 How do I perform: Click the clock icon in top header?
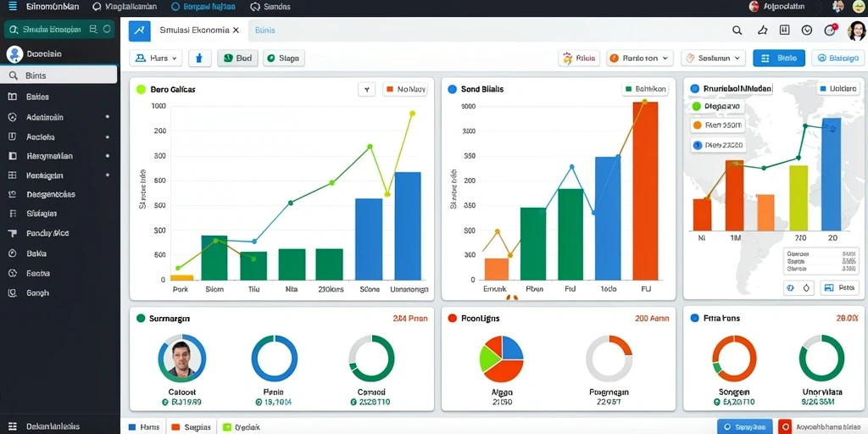tap(807, 31)
